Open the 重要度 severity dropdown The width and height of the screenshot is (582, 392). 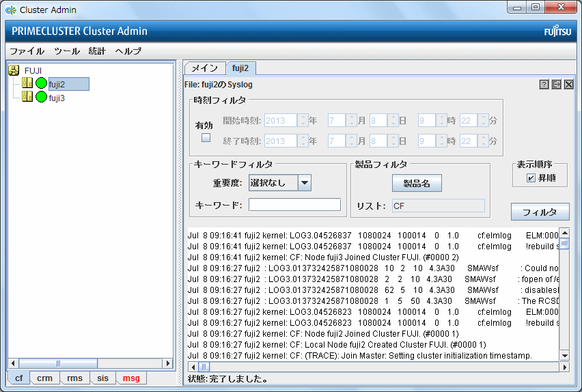tap(305, 182)
